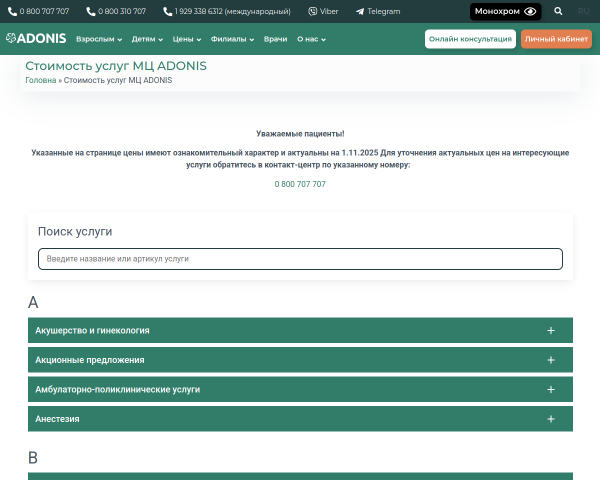
Task: Open the RU language switcher
Action: pos(584,11)
